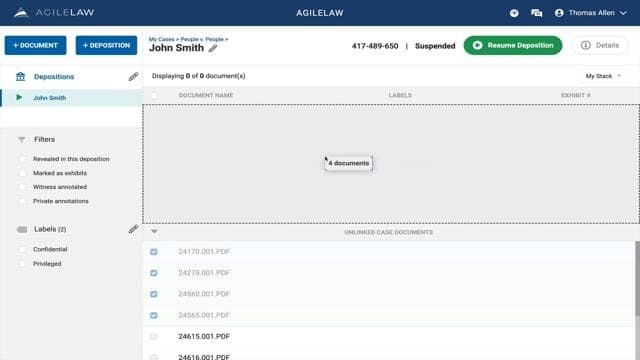Screen dimensions: 640x360
Task: Click the chat messages icon in header
Action: pos(537,13)
